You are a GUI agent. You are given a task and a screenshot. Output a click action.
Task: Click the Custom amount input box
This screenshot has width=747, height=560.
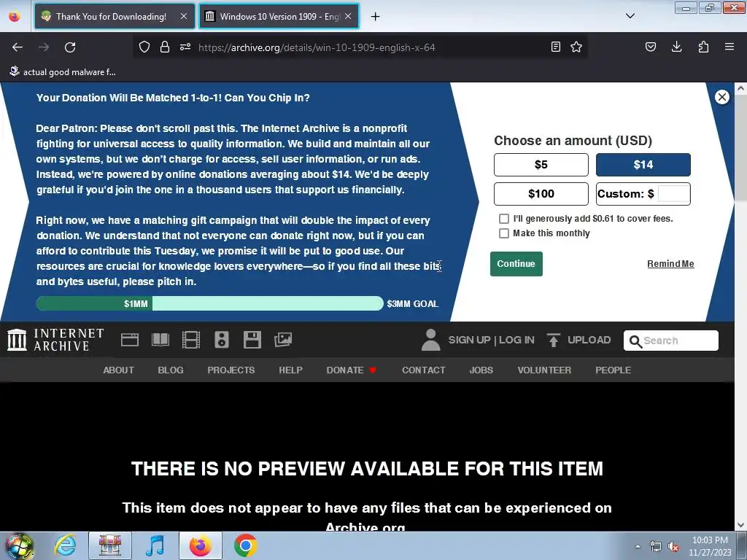tap(673, 194)
